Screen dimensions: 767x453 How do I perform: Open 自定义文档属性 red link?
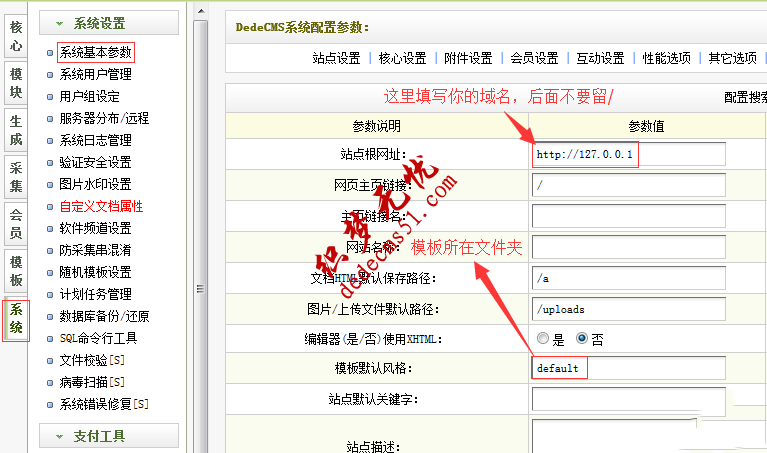(x=101, y=206)
